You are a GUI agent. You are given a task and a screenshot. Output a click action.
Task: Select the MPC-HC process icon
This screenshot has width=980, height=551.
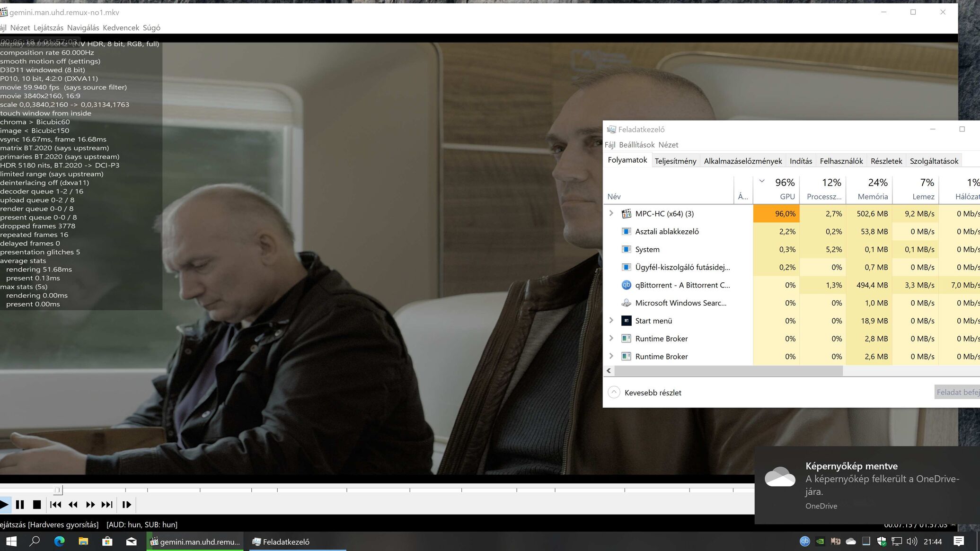(626, 214)
